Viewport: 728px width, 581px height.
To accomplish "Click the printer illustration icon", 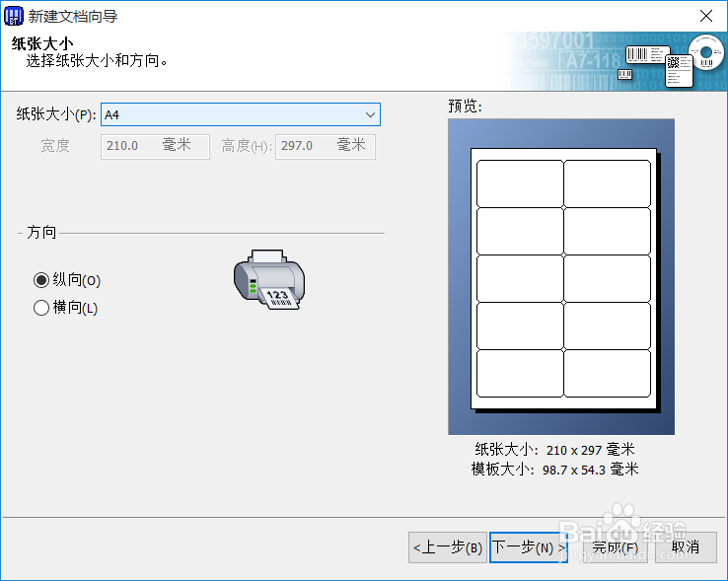I will (269, 279).
